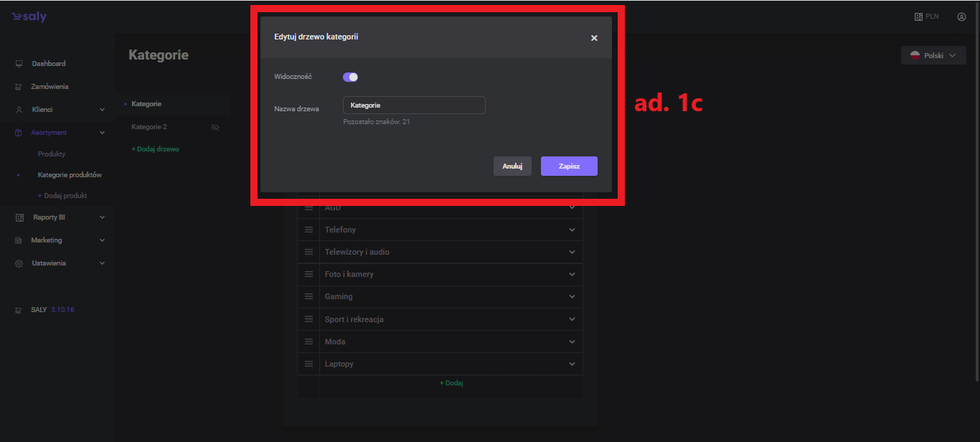The height and width of the screenshot is (442, 980).
Task: Click the PLN currency icon
Action: (x=918, y=17)
